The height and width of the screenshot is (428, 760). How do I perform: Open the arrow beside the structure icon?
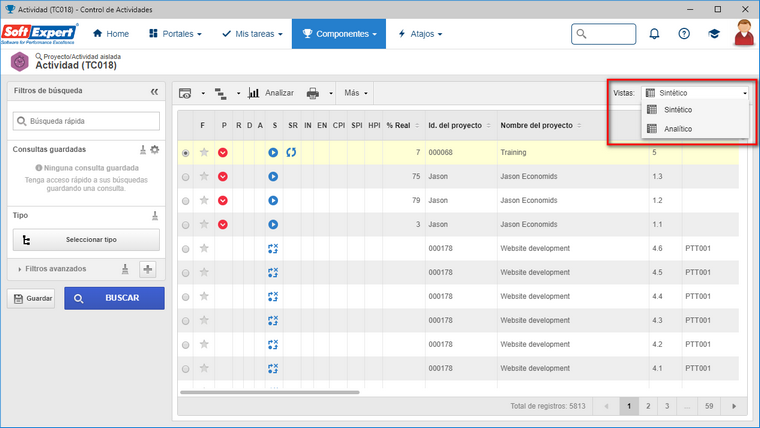238,94
